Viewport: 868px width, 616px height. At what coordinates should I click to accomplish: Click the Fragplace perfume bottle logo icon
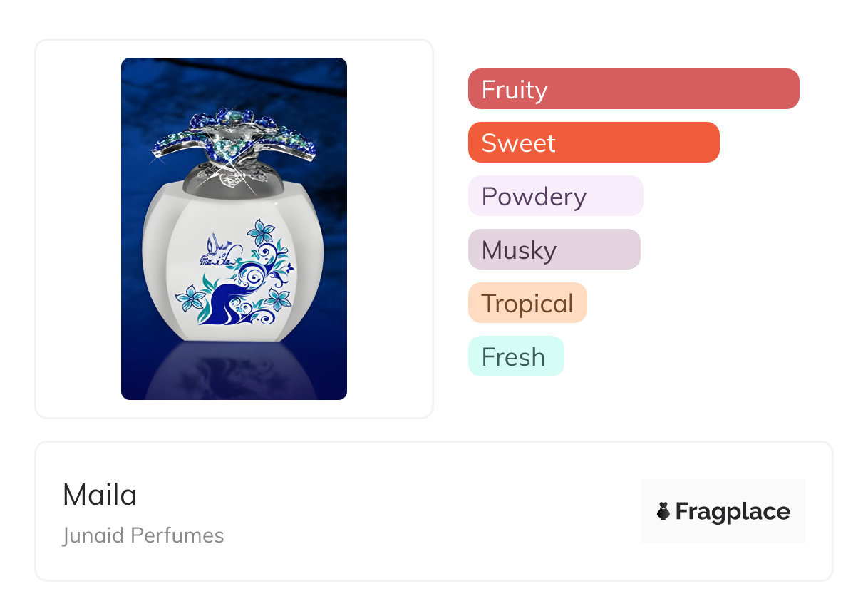point(663,511)
